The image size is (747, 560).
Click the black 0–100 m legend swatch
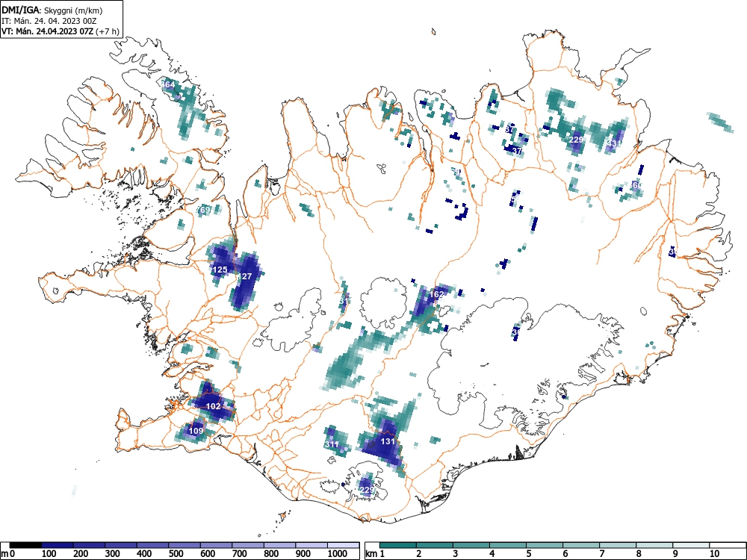point(25,545)
